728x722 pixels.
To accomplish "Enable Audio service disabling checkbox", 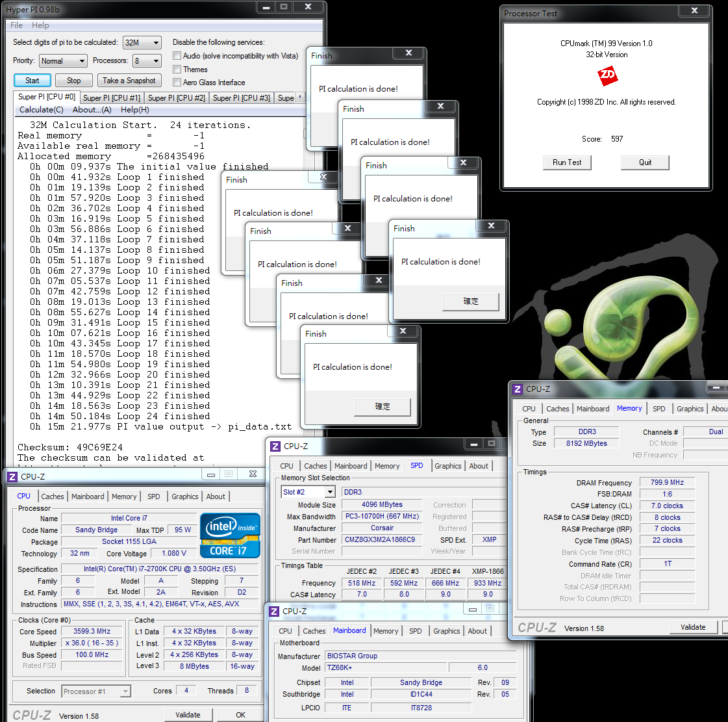I will click(177, 56).
